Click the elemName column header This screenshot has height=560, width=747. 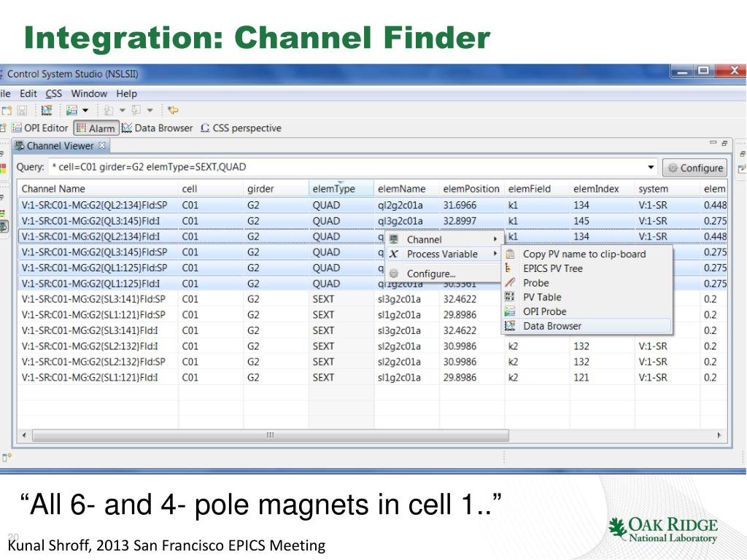click(x=407, y=189)
